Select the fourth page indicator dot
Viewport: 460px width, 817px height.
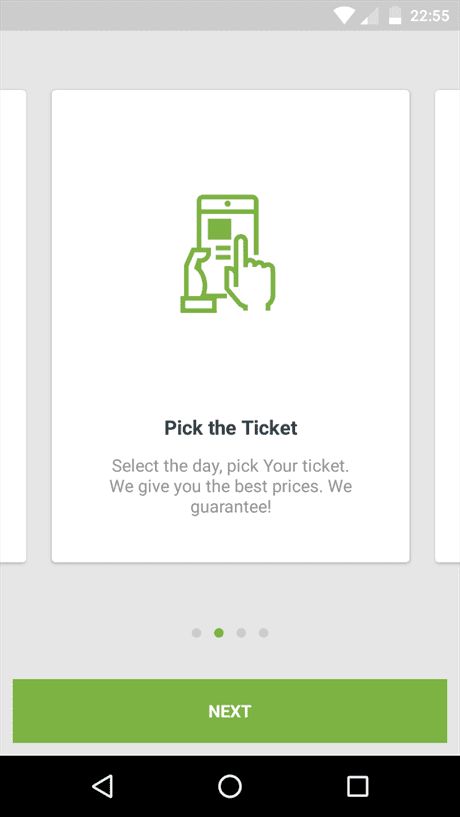click(x=264, y=633)
